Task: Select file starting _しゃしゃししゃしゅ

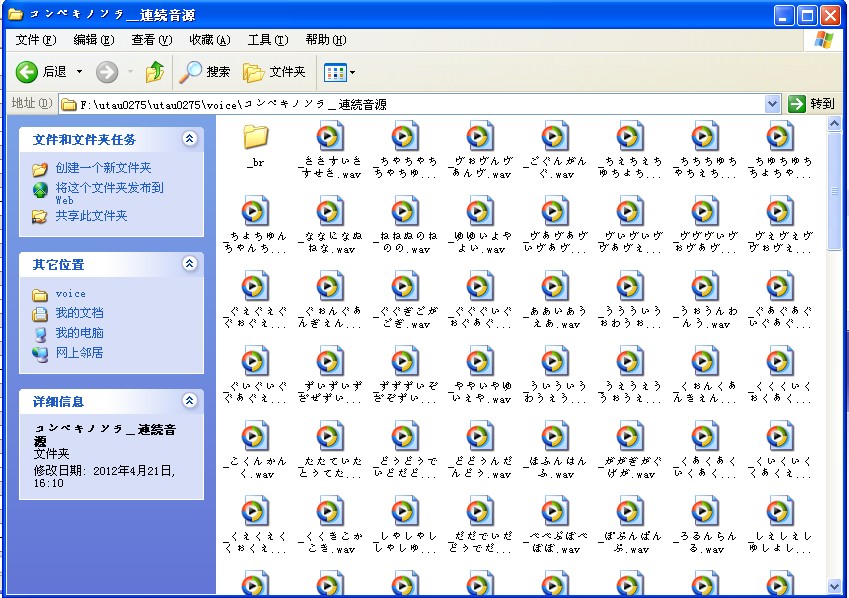Action: click(x=406, y=525)
